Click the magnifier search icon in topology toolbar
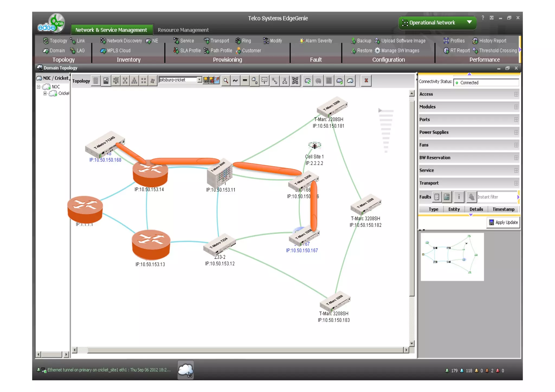555x392 pixels. (225, 81)
